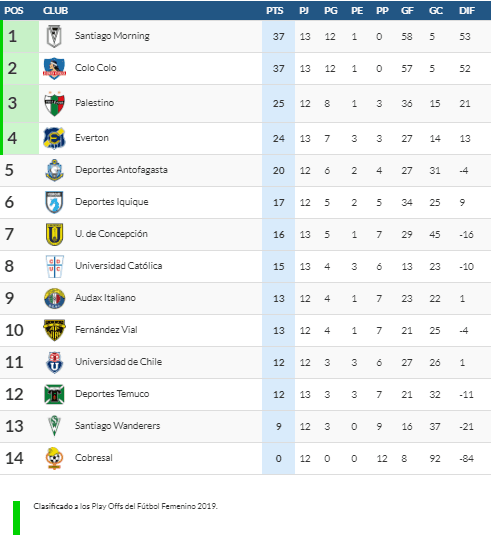Select the Palestino team badge
492x540 pixels.
pos(54,104)
